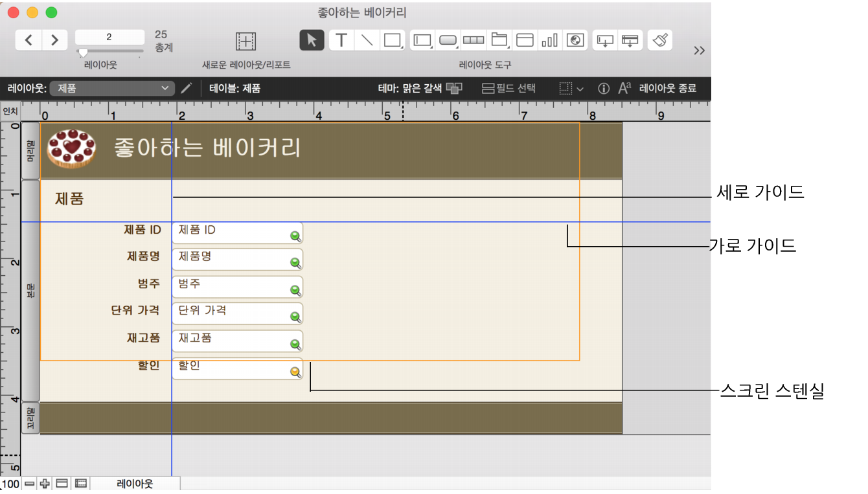Click the 25 총계 layout count
Screen dimensions: 868x494
point(164,41)
